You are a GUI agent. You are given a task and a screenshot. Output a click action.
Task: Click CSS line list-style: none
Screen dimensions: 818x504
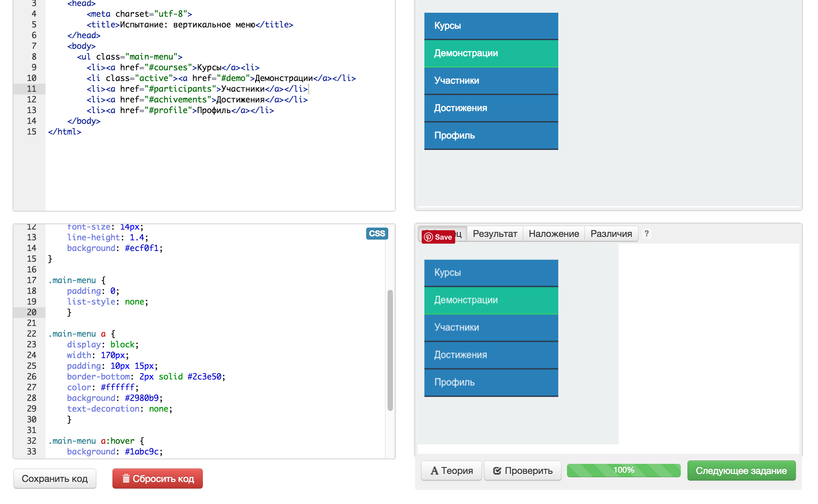107,302
